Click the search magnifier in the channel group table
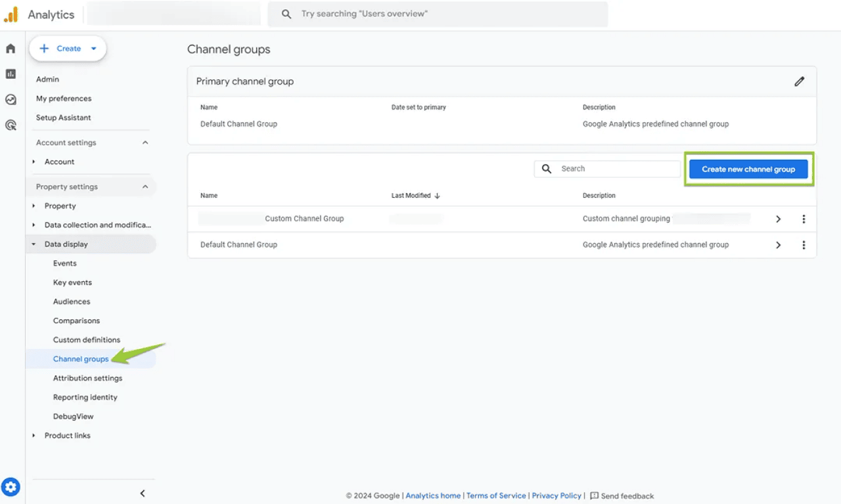 pyautogui.click(x=546, y=168)
